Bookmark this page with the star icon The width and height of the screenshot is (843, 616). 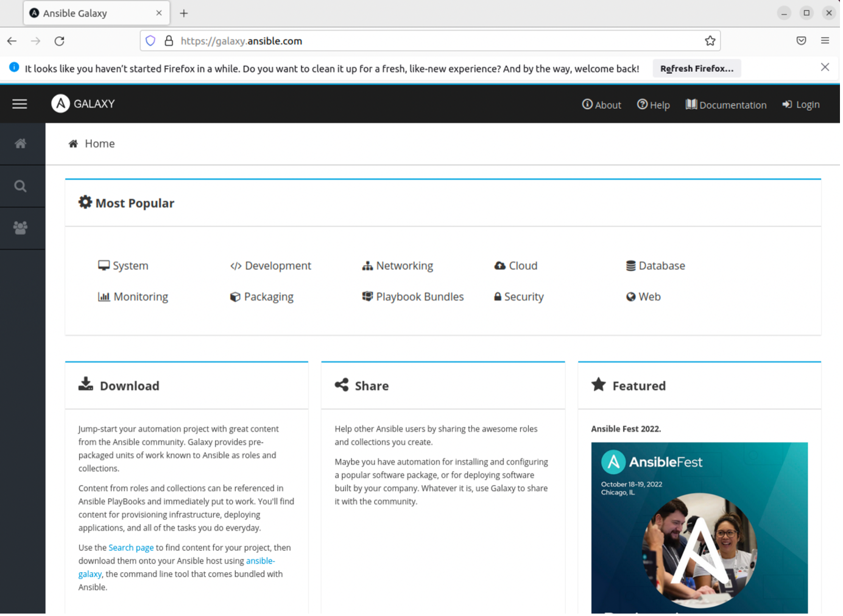tap(710, 40)
